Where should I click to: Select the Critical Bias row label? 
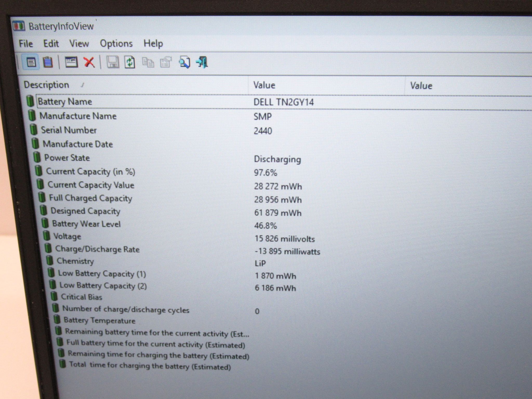82,297
